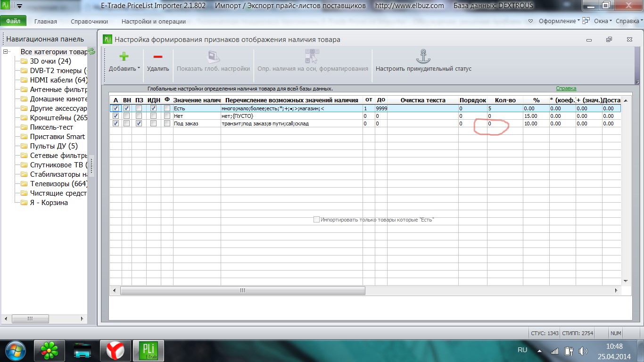This screenshot has width=644, height=362.
Task: Open the Добавить dropdown arrow
Action: click(x=139, y=69)
